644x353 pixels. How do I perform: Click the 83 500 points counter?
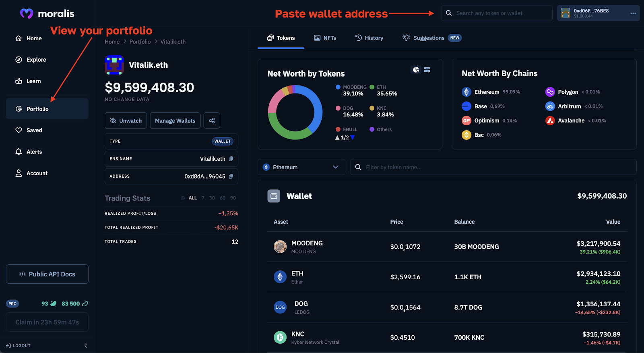click(74, 304)
